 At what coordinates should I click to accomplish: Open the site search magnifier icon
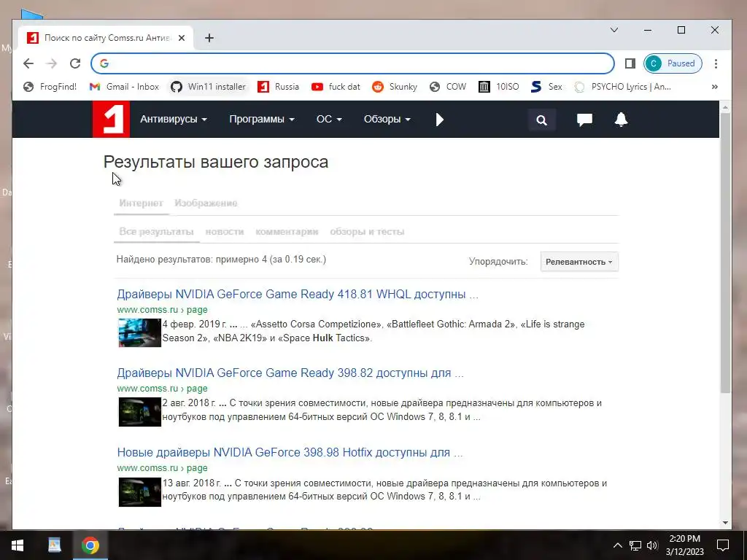[x=542, y=120]
